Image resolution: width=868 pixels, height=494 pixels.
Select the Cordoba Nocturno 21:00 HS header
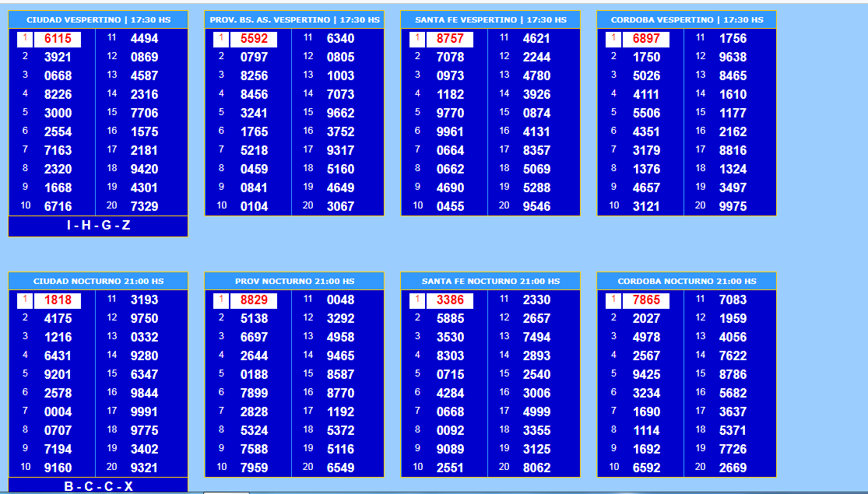pos(687,281)
